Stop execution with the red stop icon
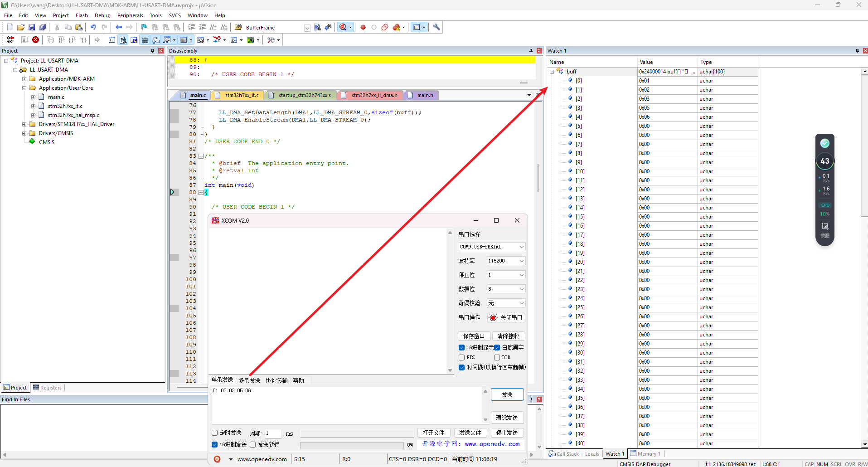Viewport: 868px width, 467px height. (35, 40)
